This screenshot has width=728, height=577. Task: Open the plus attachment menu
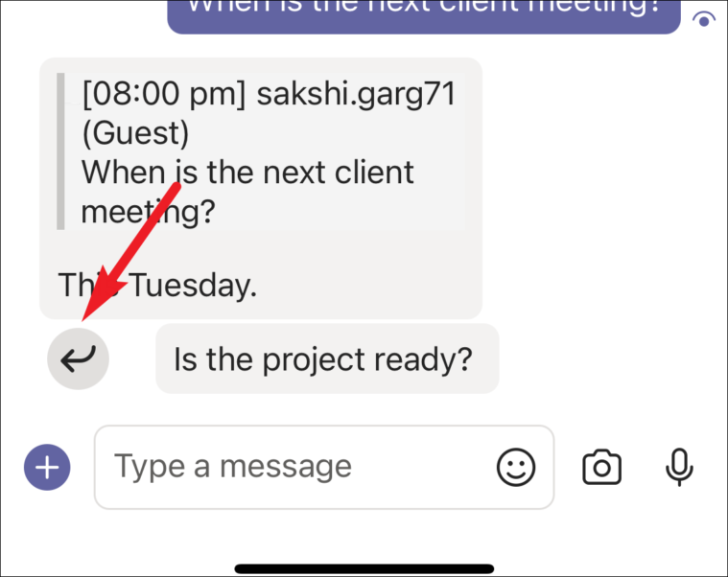point(47,467)
